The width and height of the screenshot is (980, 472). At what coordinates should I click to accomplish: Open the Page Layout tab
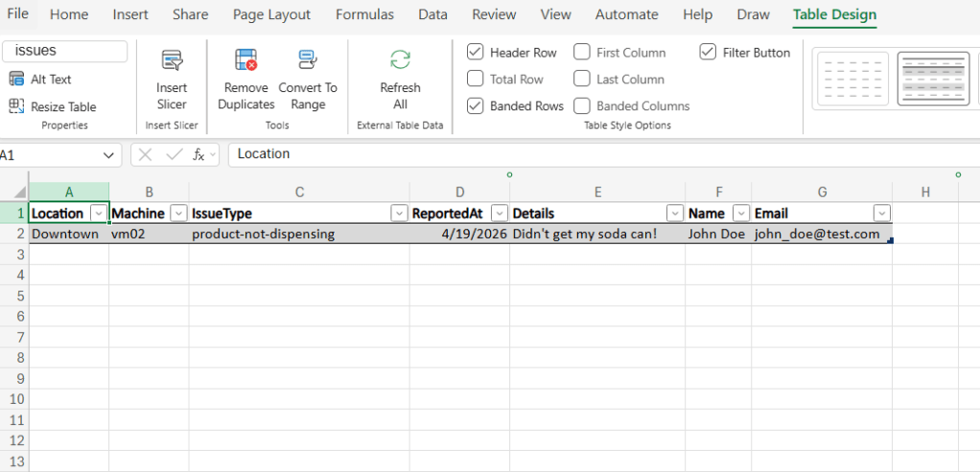[x=272, y=14]
